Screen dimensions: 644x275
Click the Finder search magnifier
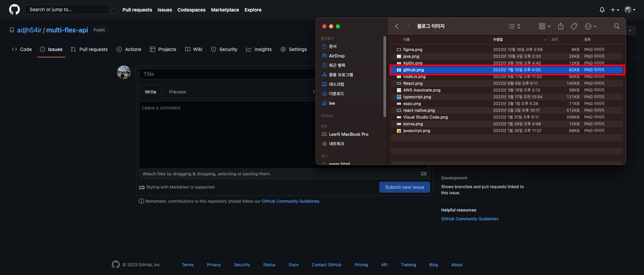click(617, 26)
